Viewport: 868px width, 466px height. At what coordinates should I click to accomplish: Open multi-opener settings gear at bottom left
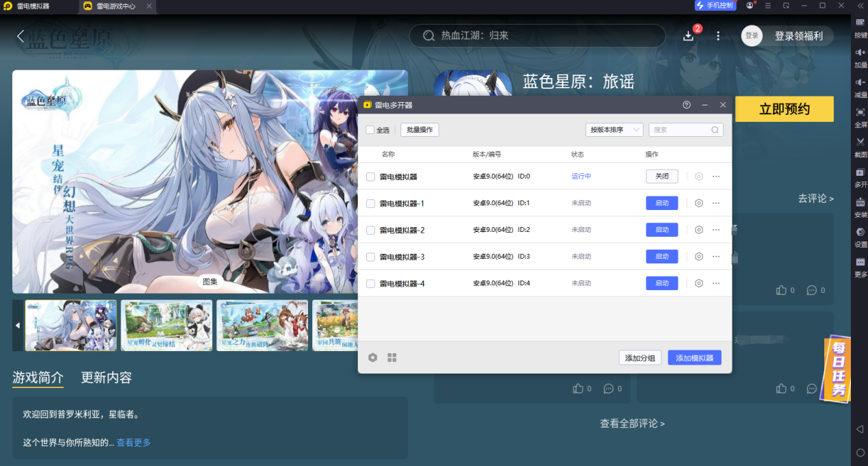(373, 357)
